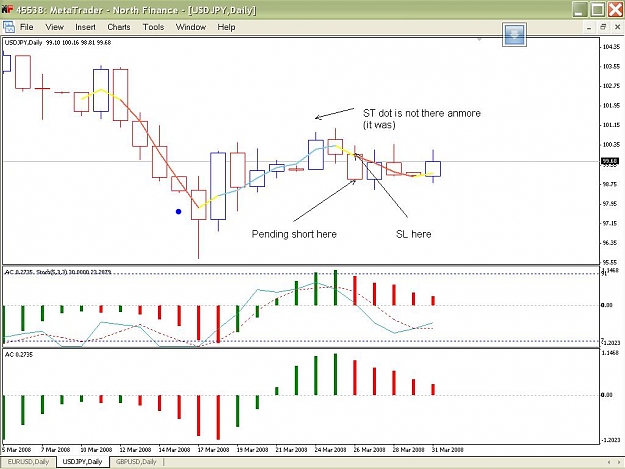Click the 24 Mar 2008 date label
Viewport: 625px width, 469px height.
tap(330, 450)
